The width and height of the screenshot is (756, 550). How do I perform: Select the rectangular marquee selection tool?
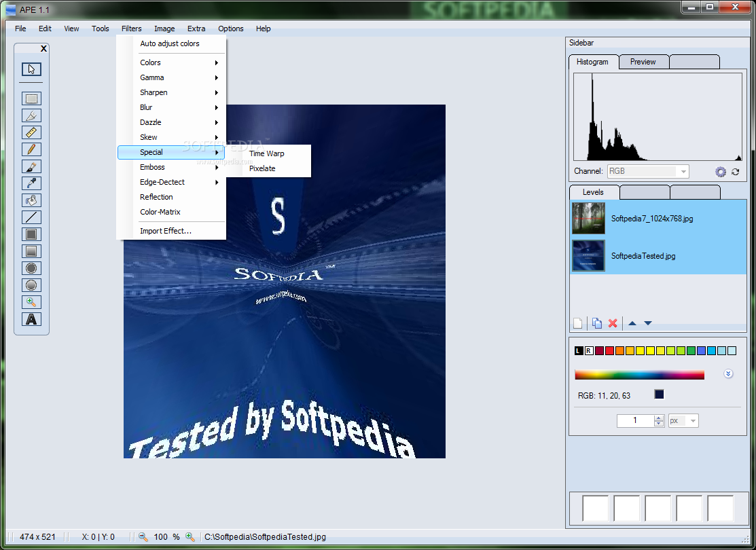(31, 99)
